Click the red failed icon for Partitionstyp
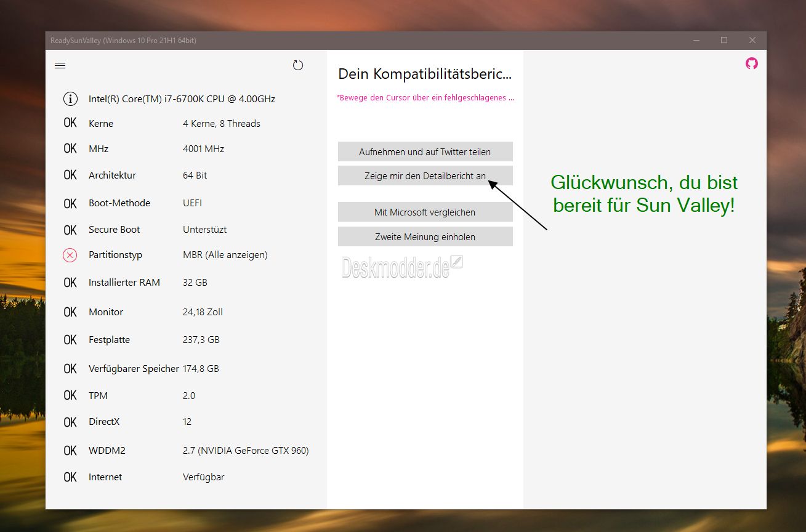This screenshot has height=532, width=806. 70,255
